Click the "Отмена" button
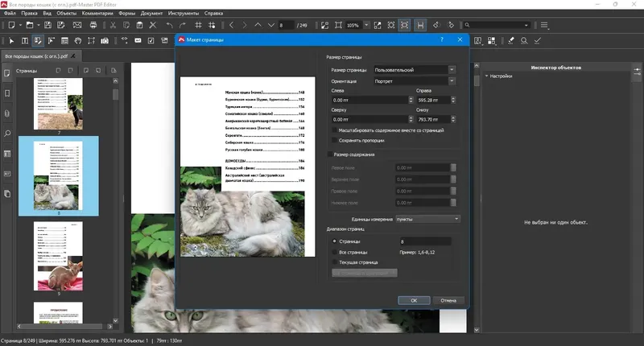This screenshot has width=644, height=346. [x=448, y=300]
